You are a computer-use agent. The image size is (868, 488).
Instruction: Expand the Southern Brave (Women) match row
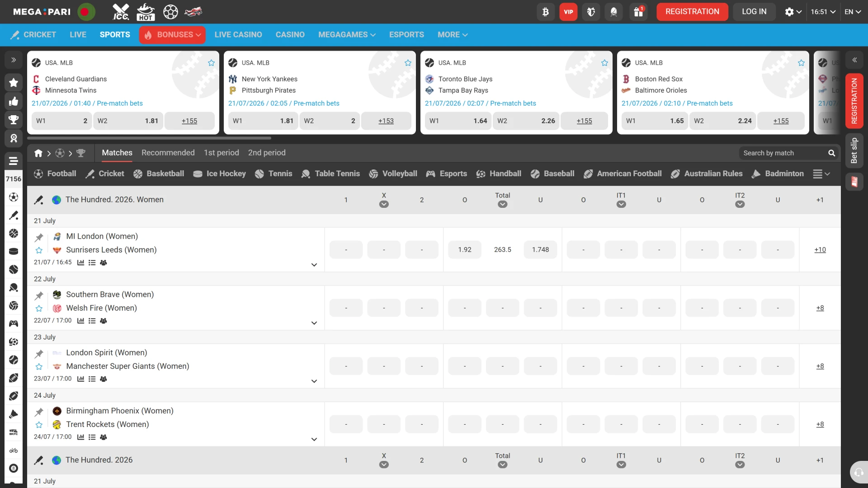(314, 323)
